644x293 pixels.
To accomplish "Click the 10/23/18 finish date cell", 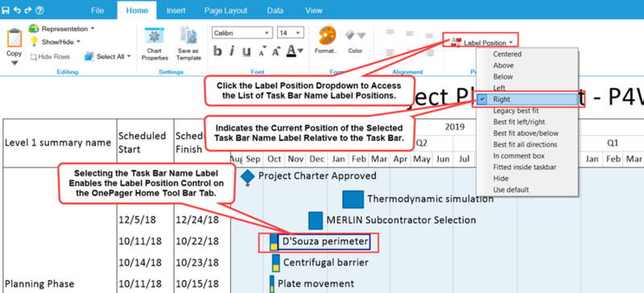I will click(x=197, y=262).
